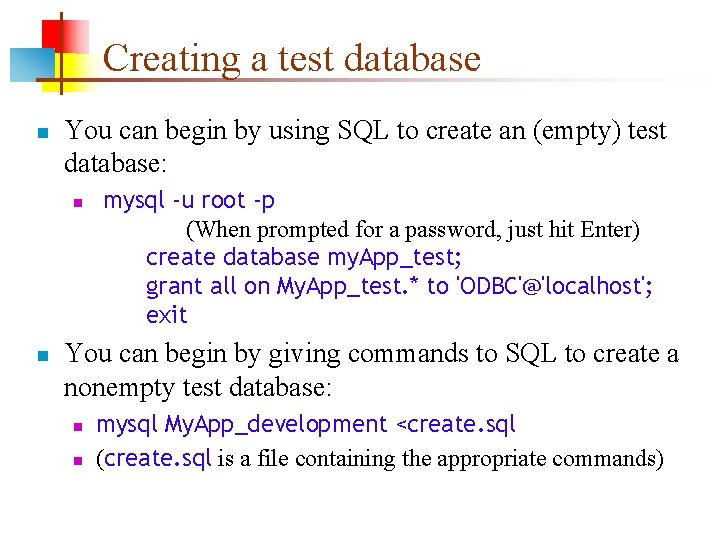Click the text "nonempty test database:"
This screenshot has width=720, height=540.
pyautogui.click(x=197, y=388)
